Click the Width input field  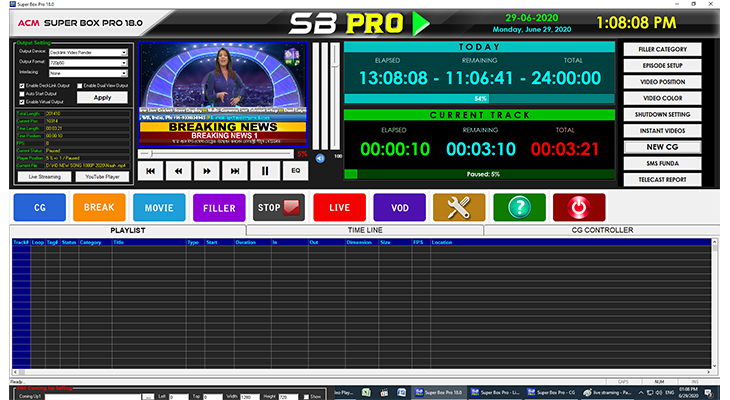[x=250, y=397]
